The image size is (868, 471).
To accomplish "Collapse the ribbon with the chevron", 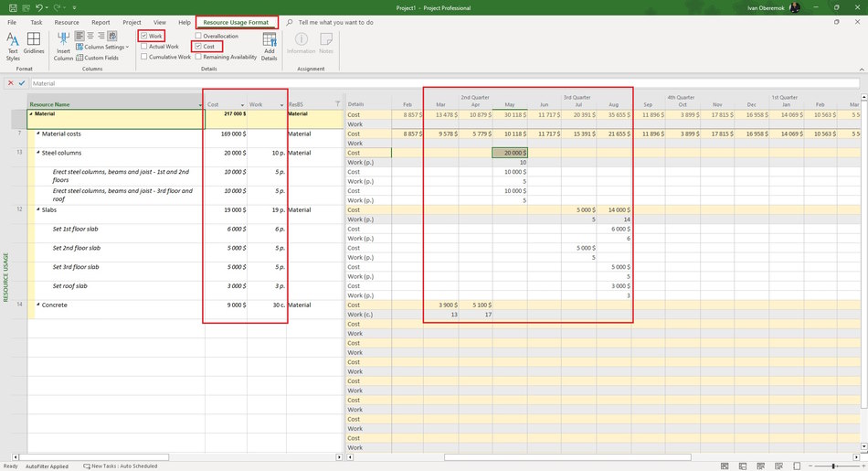I will click(862, 70).
